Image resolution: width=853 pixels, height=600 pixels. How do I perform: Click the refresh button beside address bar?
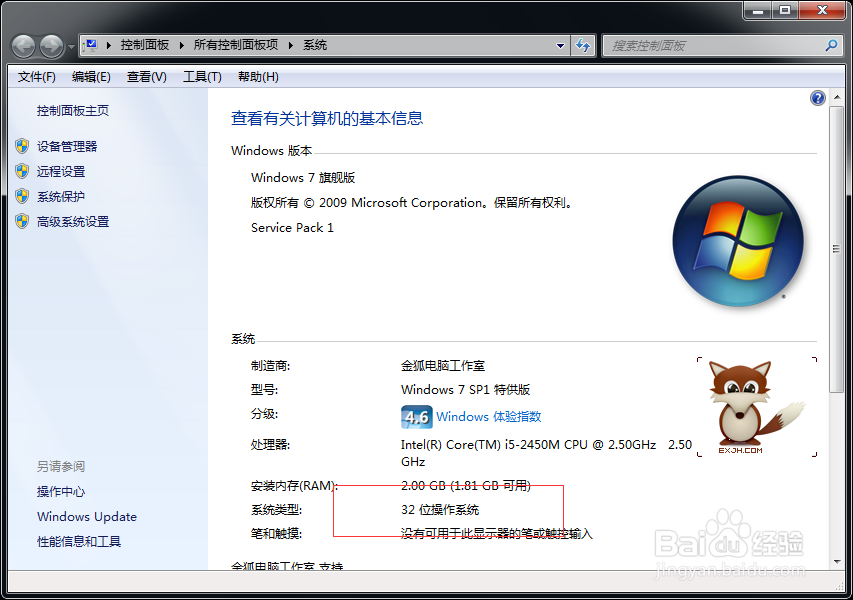click(583, 46)
